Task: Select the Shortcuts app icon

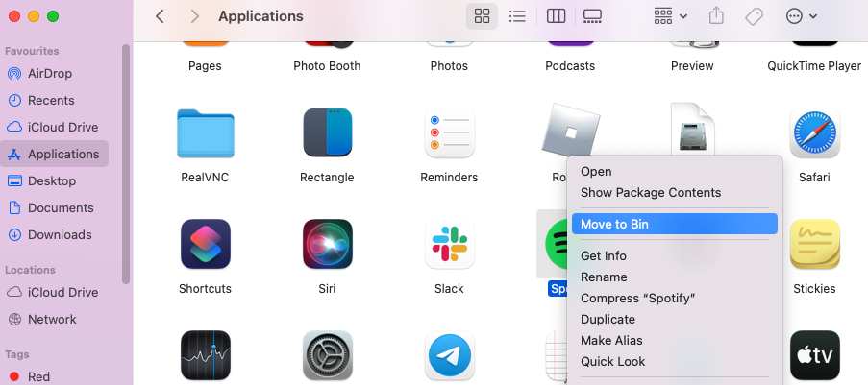Action: click(206, 244)
